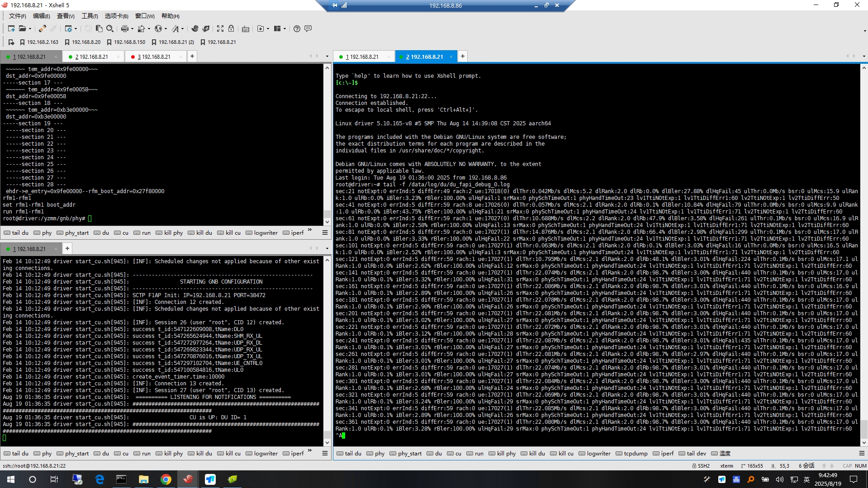Click the add-to-link-bar arrow icon
Viewport: 868px width, 488px height.
pyautogui.click(x=11, y=42)
